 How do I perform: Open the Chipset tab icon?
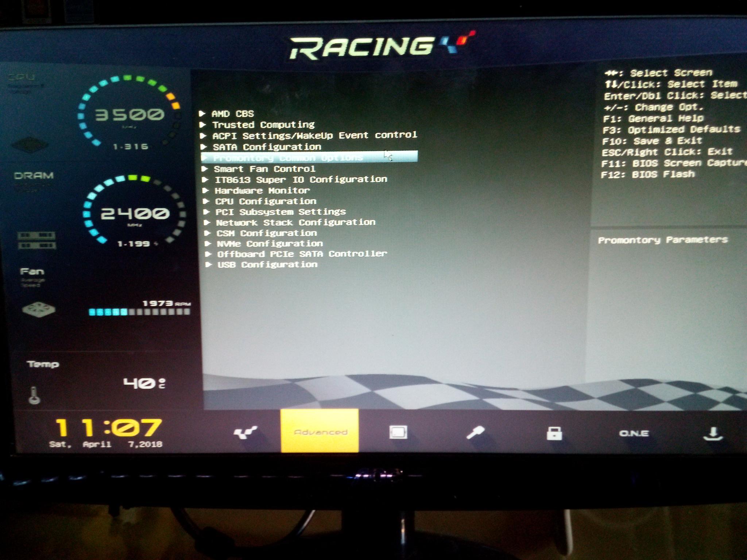point(398,432)
